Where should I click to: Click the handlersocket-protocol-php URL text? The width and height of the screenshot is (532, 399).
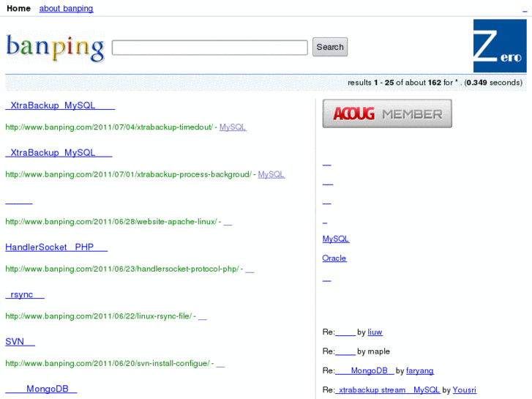[122, 269]
